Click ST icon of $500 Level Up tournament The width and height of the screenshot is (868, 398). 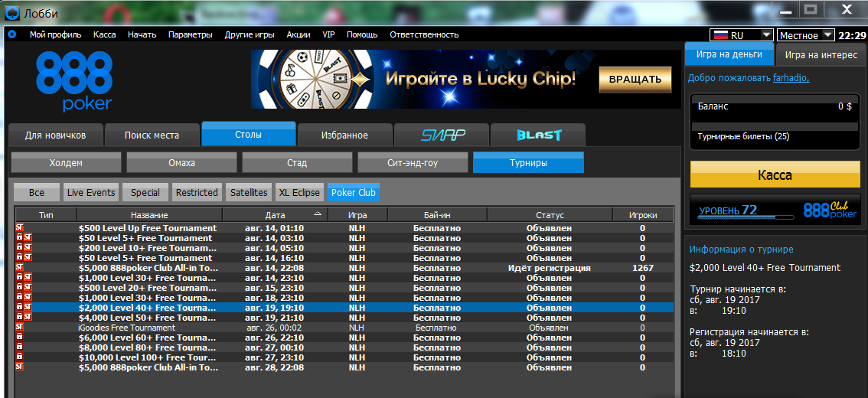[x=19, y=228]
